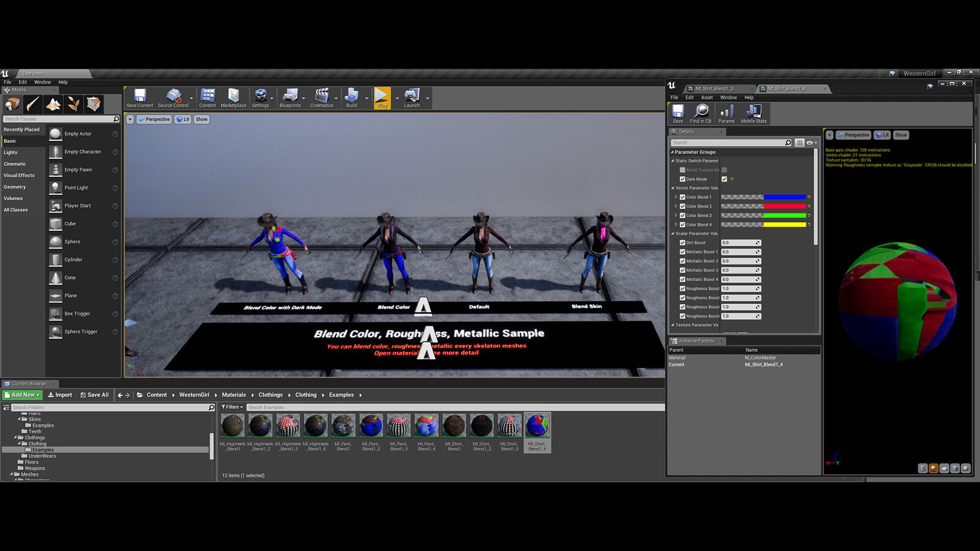Viewport: 980px width, 551px height.
Task: Click the Save All button
Action: (94, 395)
